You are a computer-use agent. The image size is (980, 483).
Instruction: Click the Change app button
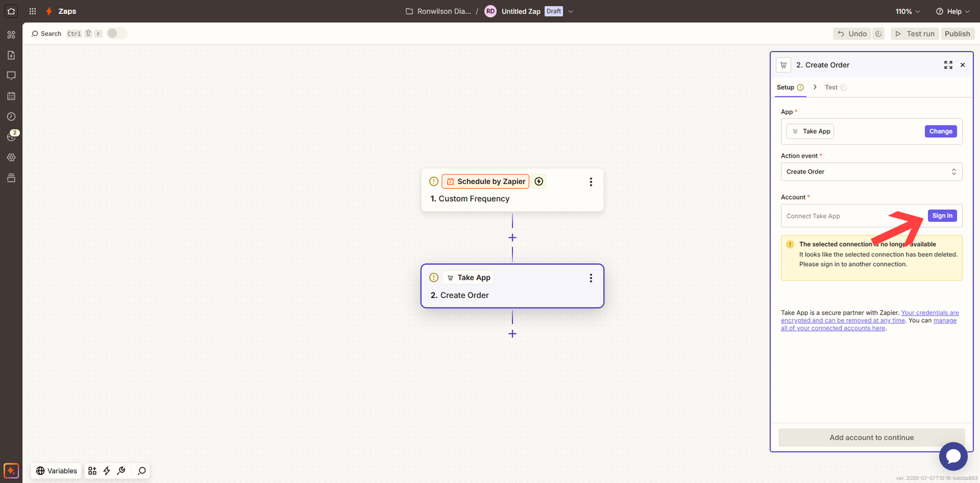[x=941, y=131]
